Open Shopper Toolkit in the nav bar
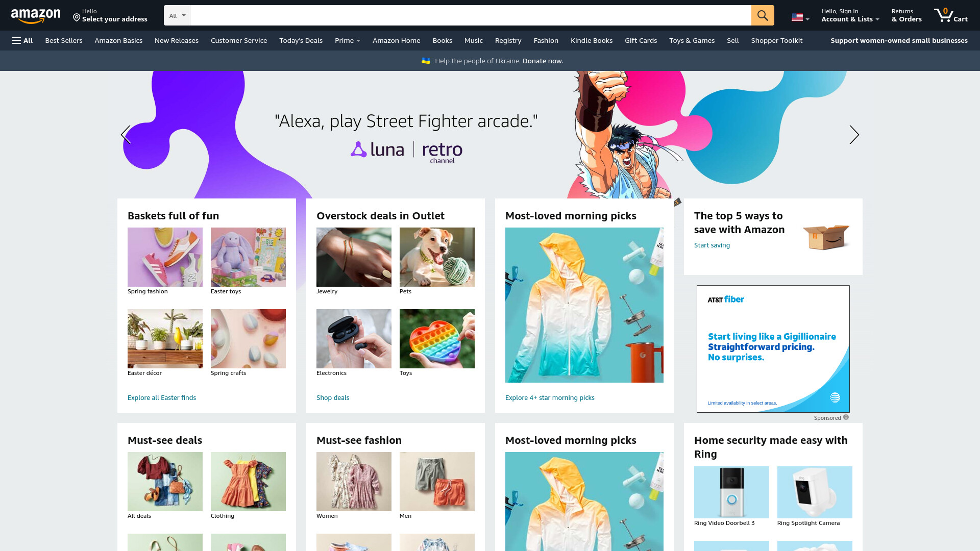Viewport: 980px width, 551px height. (777, 40)
